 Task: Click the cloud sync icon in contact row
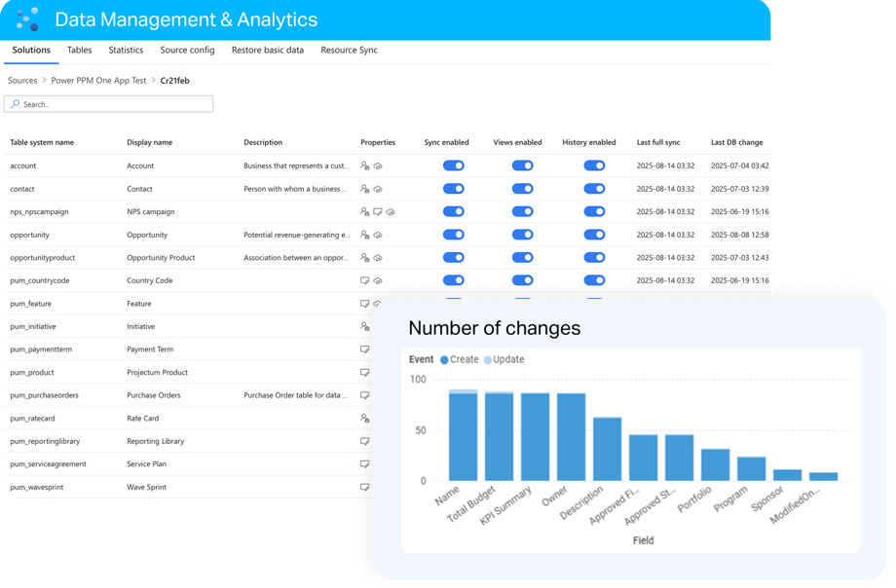[x=377, y=189]
